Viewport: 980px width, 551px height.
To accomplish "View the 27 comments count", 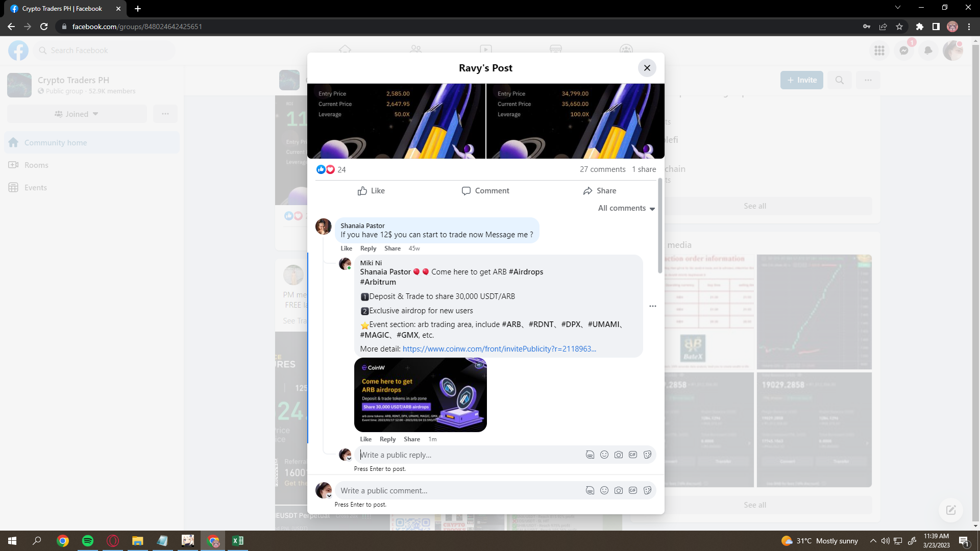I will click(602, 169).
